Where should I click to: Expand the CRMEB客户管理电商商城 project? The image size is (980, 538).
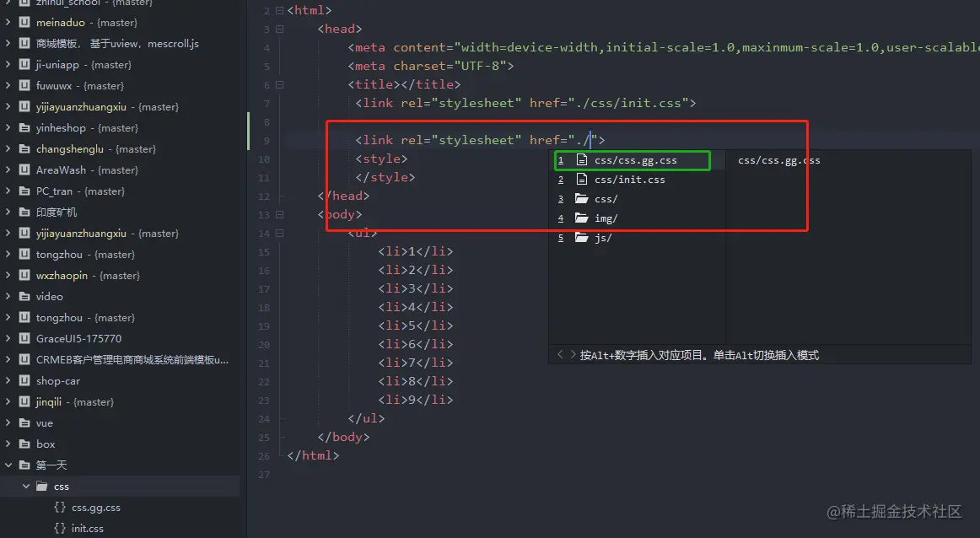pos(8,359)
